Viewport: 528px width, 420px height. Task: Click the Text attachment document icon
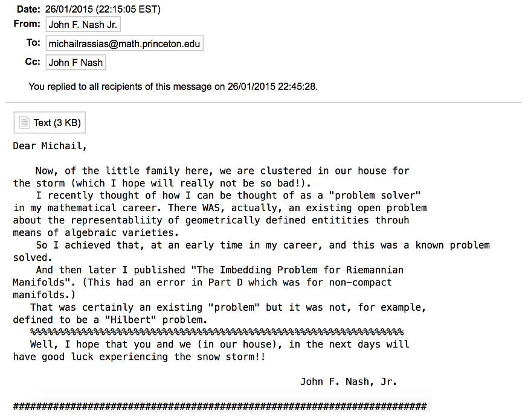coord(24,123)
